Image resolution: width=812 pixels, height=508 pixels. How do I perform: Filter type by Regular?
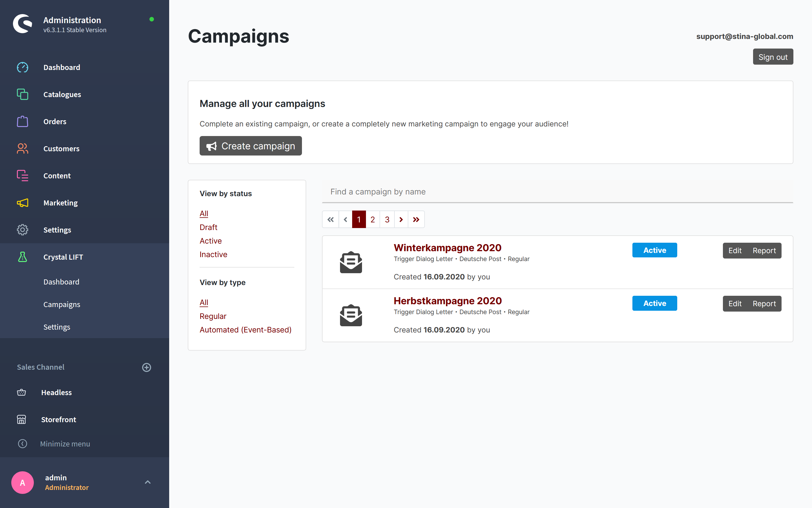pos(213,316)
